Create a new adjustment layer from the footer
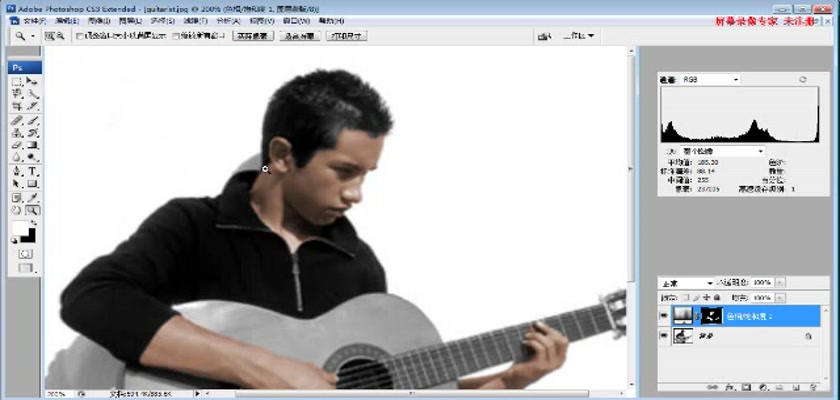Viewport: 840px width, 400px height. tap(763, 387)
